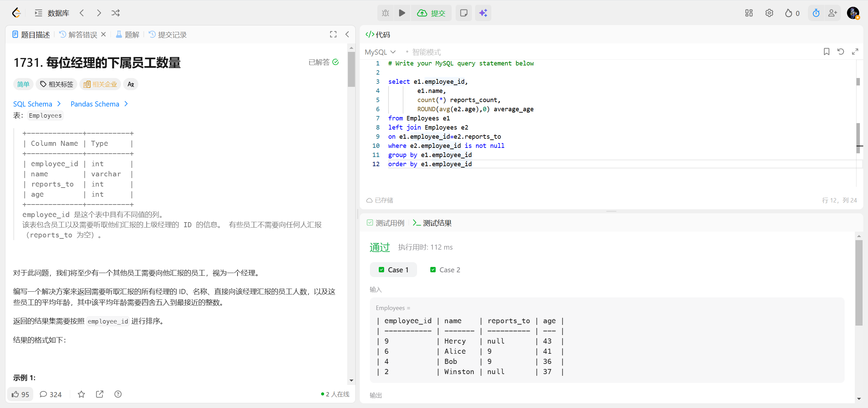The image size is (868, 408).
Task: Open the MySQL language dropdown
Action: [x=380, y=52]
